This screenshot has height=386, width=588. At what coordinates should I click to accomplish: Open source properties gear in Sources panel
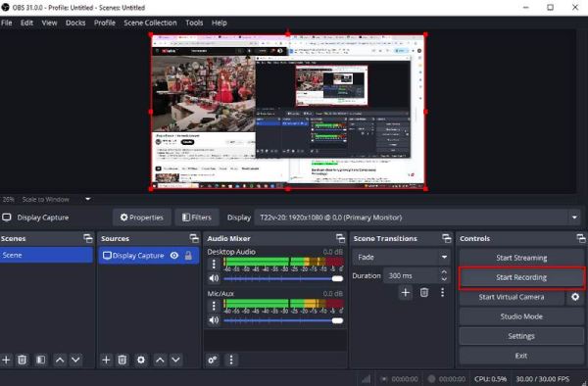(x=141, y=360)
